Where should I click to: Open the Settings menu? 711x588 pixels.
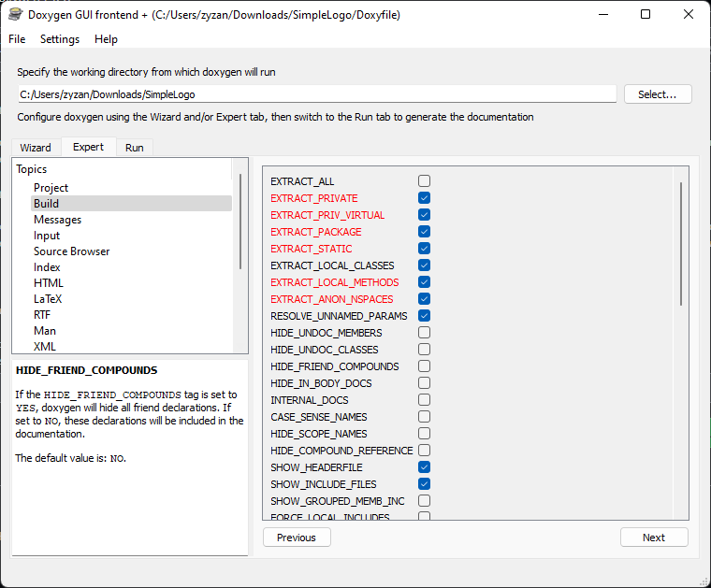pos(60,39)
